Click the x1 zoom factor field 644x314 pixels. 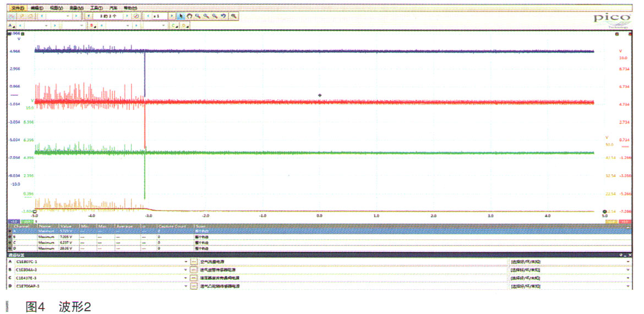pyautogui.click(x=160, y=16)
